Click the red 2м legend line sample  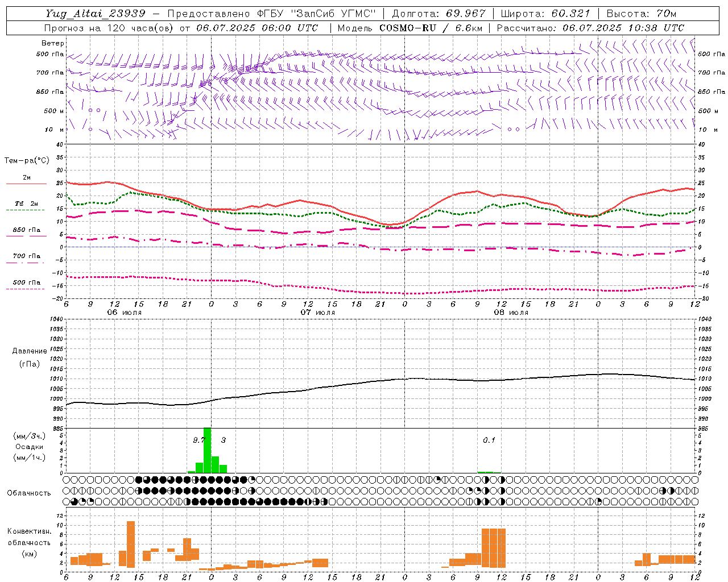[x=26, y=184]
